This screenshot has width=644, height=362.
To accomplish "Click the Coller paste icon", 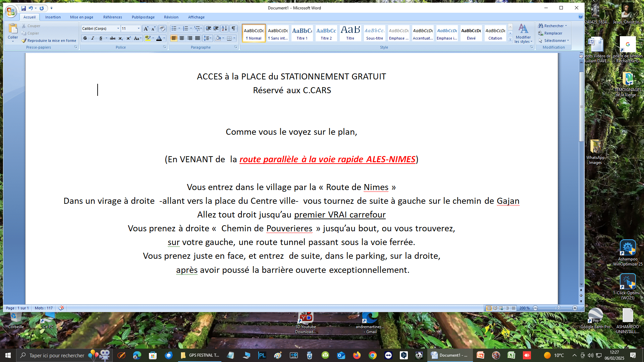I will click(x=13, y=29).
